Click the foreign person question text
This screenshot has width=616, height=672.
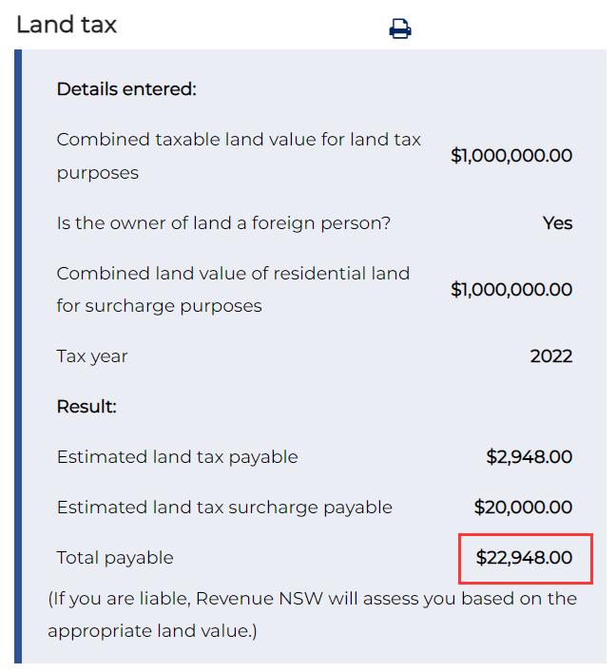[223, 223]
